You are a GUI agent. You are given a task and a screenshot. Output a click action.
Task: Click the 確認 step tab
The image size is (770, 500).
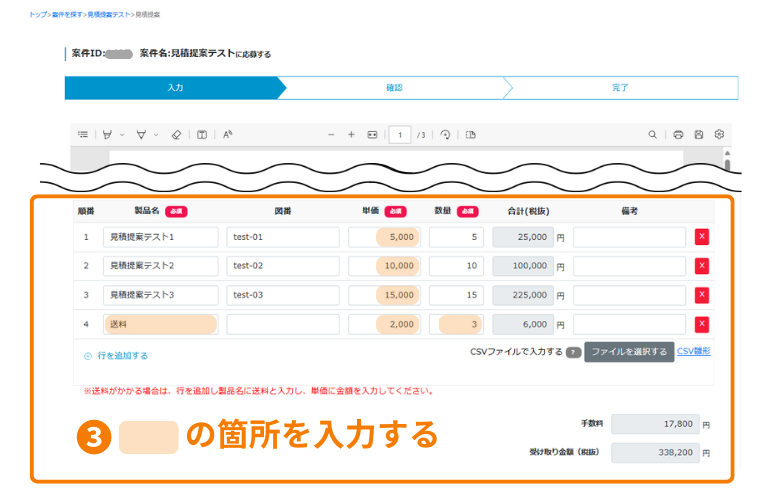pos(394,88)
